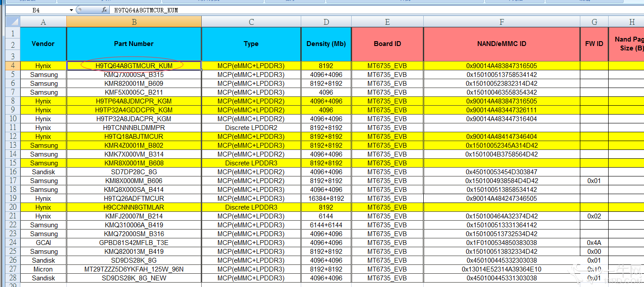Image resolution: width=644 pixels, height=287 pixels.
Task: Select cell H9TQ26ADFTMCUR
Action: pos(134,199)
